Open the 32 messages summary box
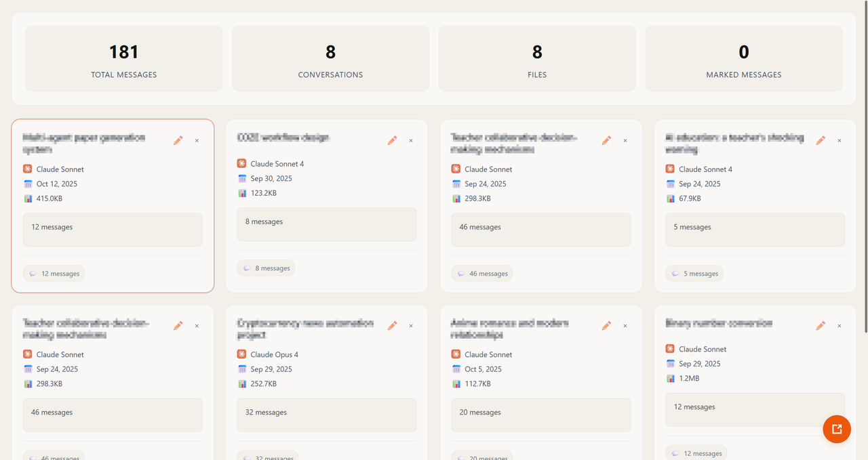 (326, 414)
